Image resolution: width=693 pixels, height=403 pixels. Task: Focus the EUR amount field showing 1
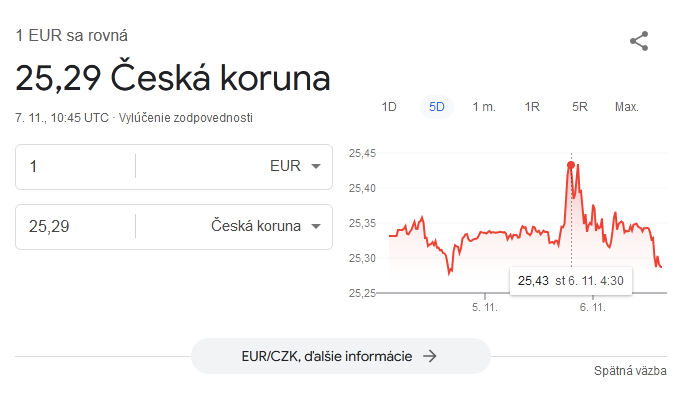click(x=76, y=167)
